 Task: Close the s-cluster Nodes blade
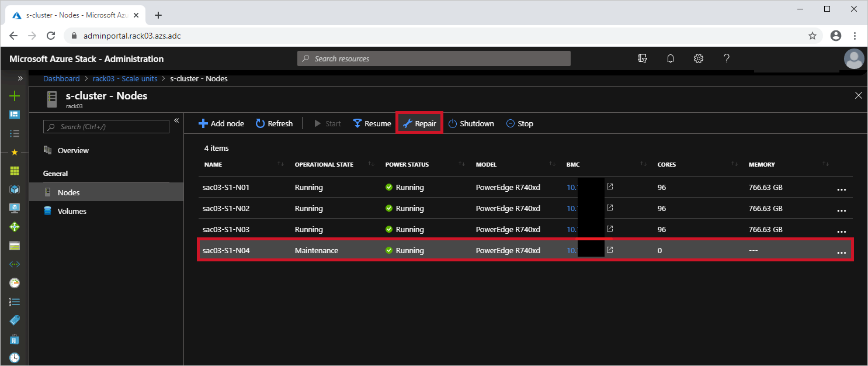859,95
